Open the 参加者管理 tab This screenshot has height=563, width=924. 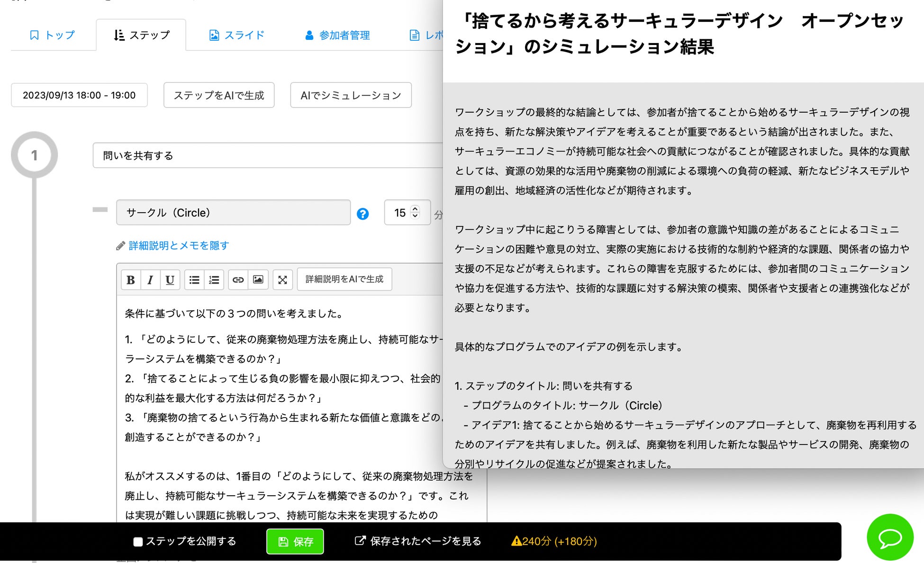pos(337,35)
